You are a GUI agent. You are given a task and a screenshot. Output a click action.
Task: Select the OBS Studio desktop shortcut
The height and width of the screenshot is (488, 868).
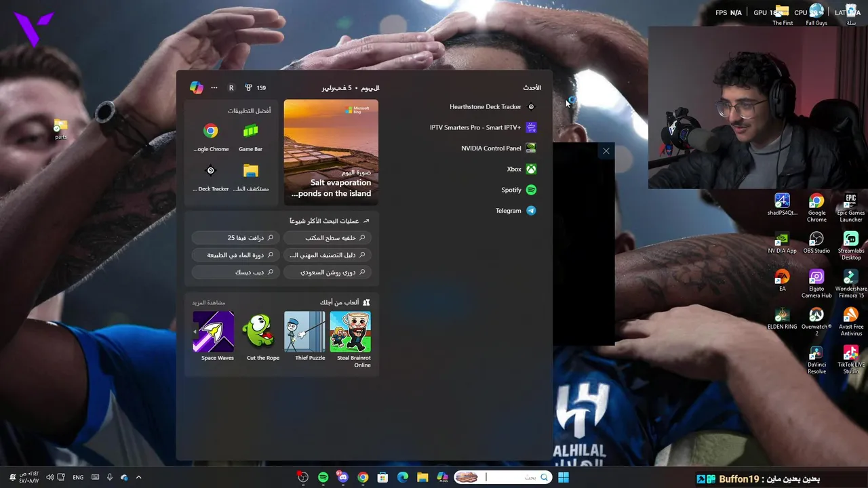tap(816, 243)
